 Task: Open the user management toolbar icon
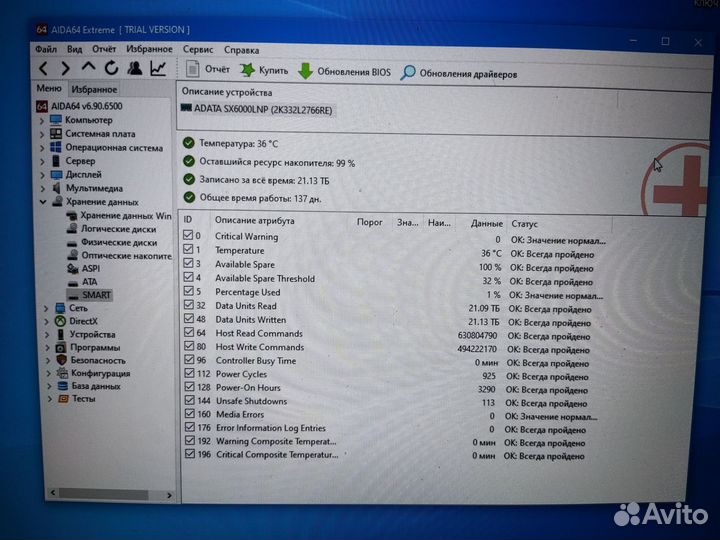(134, 69)
